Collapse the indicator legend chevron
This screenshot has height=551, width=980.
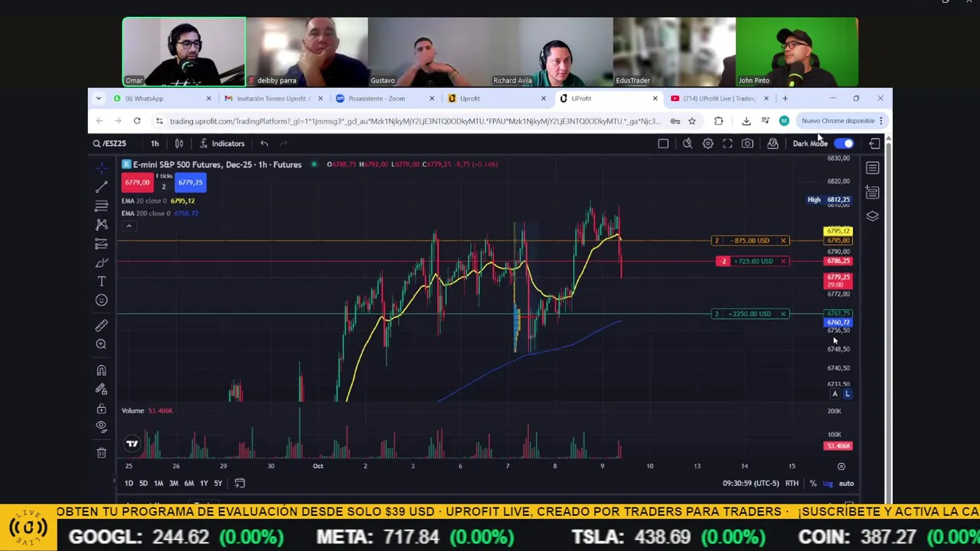tap(129, 226)
